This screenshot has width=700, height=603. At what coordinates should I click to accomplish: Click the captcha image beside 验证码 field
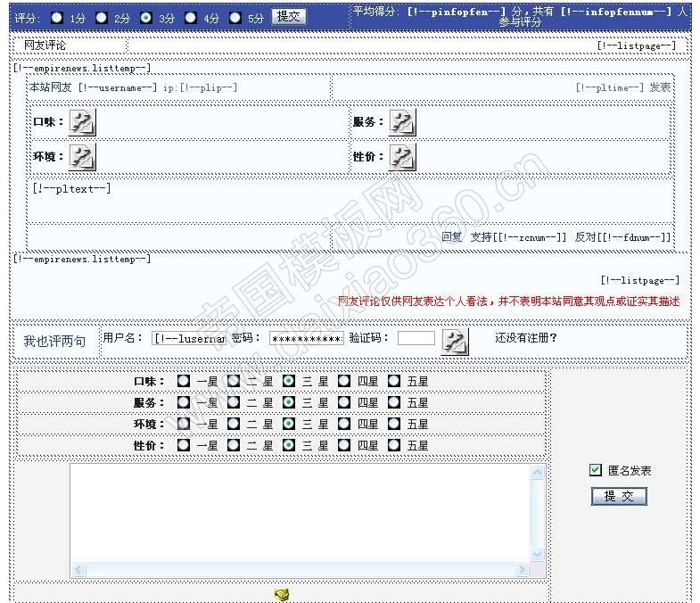point(455,342)
